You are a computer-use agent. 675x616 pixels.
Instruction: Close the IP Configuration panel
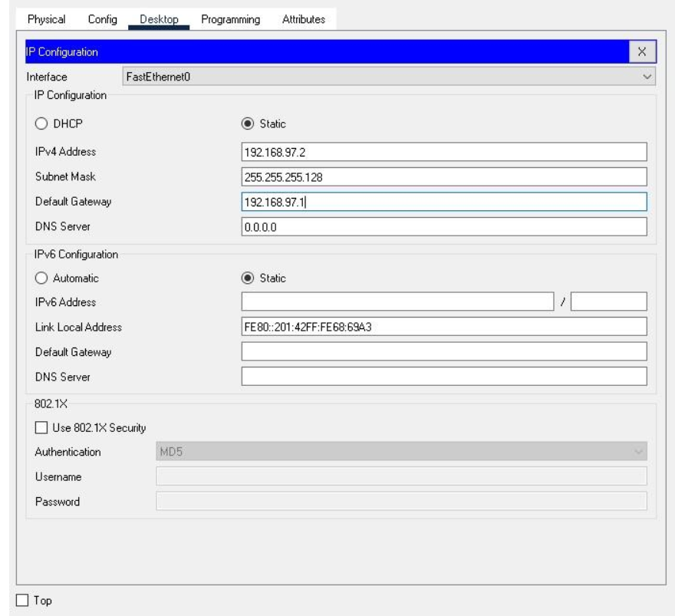coord(642,51)
